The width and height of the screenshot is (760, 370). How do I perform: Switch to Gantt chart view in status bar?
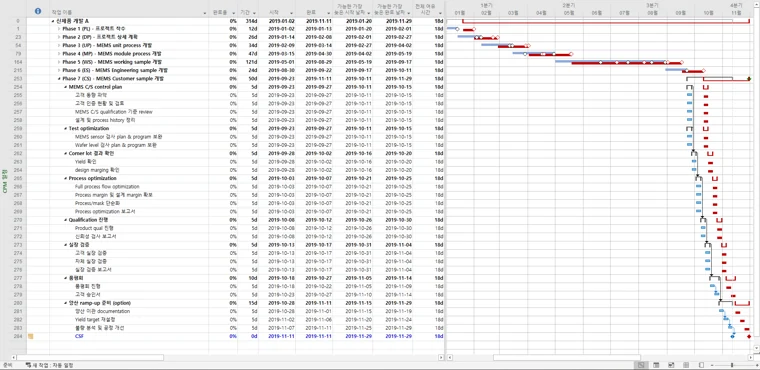(x=641, y=365)
